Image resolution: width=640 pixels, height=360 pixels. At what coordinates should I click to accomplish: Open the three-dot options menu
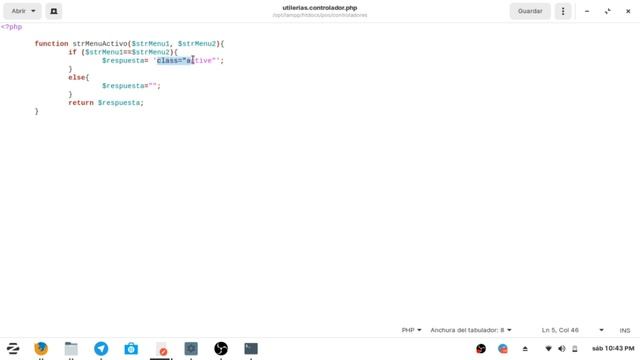click(x=563, y=11)
